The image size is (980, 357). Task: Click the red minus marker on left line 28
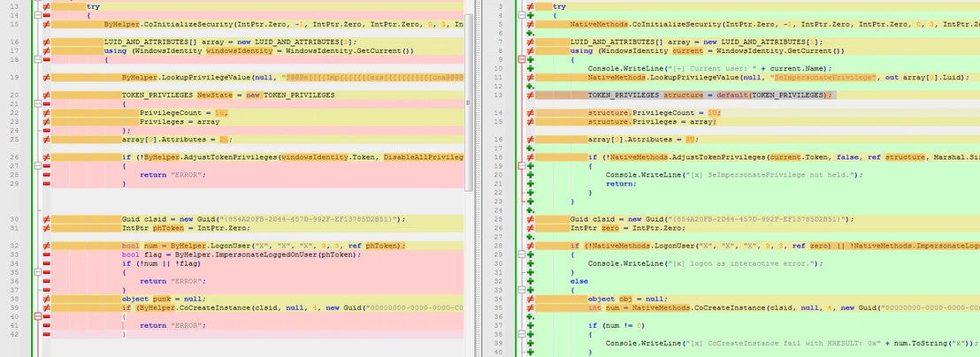point(46,175)
